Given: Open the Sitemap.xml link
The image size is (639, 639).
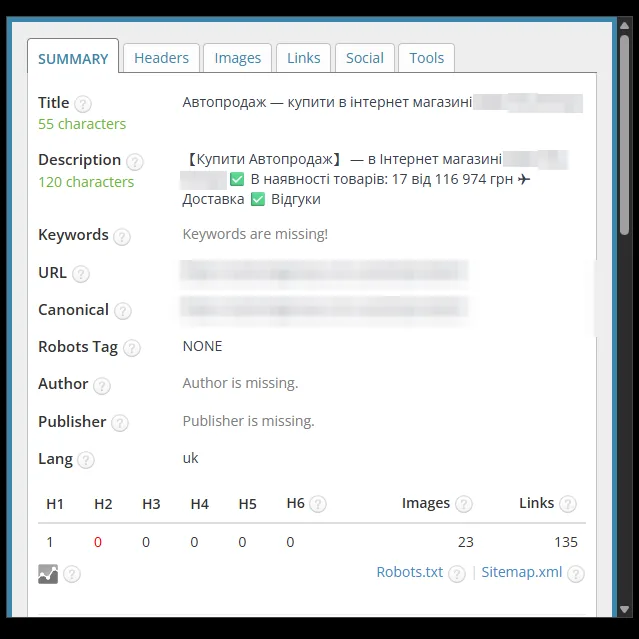Looking at the screenshot, I should click(522, 572).
